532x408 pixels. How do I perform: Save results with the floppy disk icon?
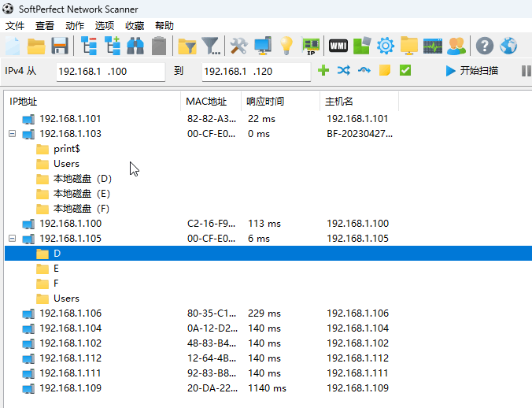coord(60,46)
